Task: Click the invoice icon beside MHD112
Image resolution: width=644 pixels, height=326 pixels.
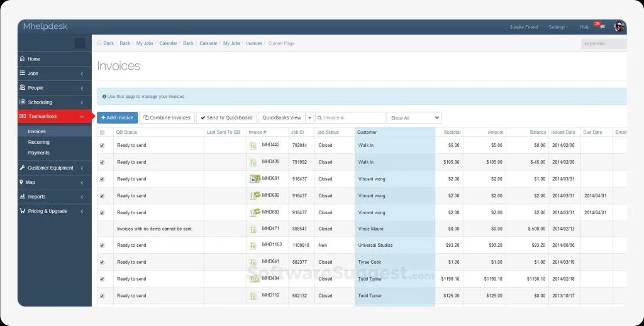Action: point(253,296)
